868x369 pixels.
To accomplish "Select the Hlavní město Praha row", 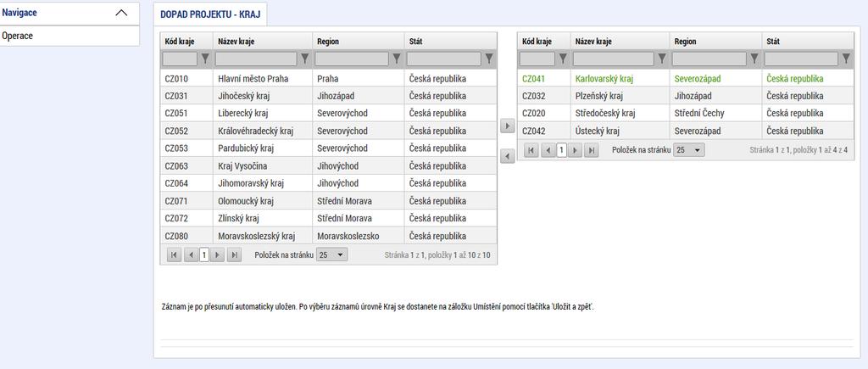I will [x=328, y=79].
